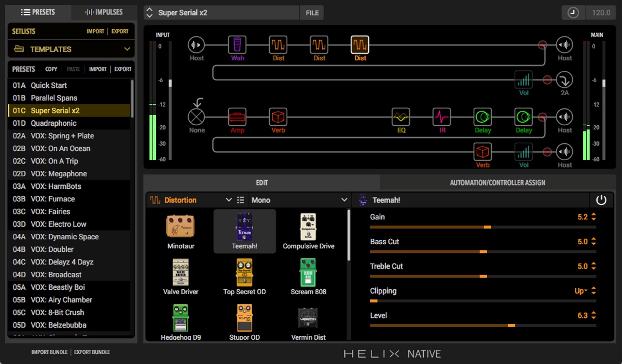Click the EXPORT BUNDLE link

click(92, 352)
